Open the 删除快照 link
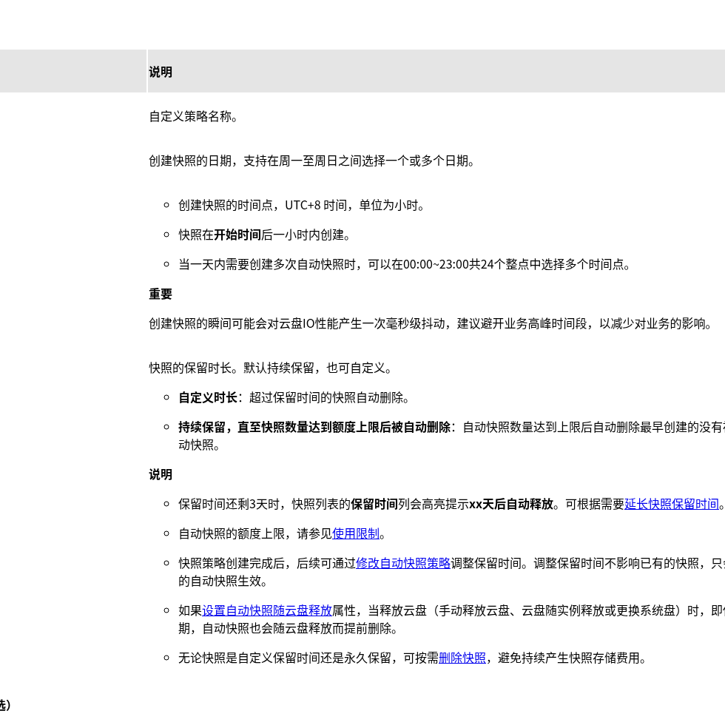The width and height of the screenshot is (725, 728). click(462, 658)
